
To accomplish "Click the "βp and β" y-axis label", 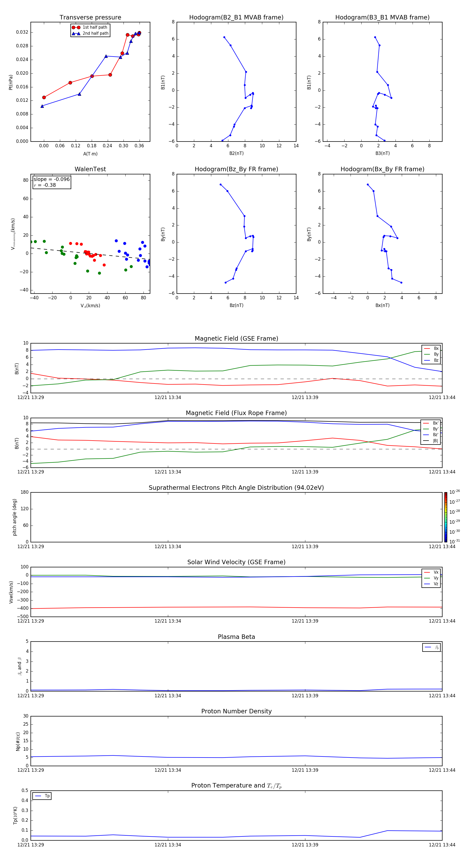I will 19,666.
